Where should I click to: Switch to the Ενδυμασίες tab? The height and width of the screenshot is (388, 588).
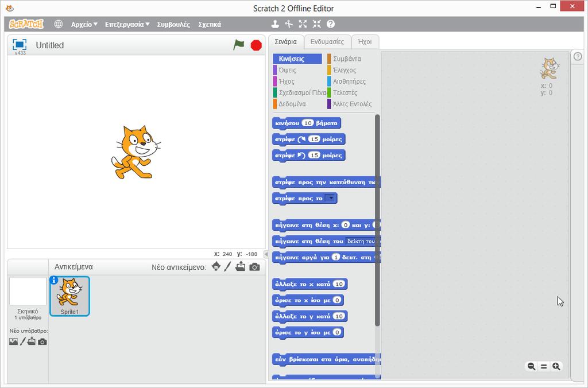pyautogui.click(x=327, y=41)
